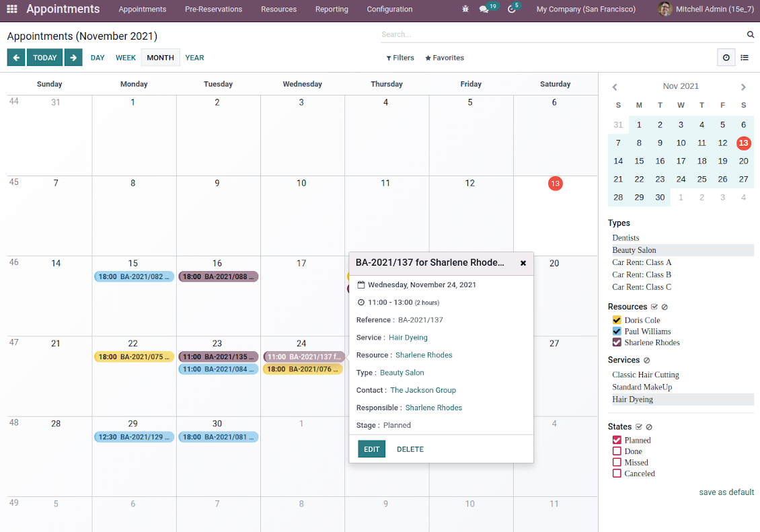The height and width of the screenshot is (532, 760).
Task: Open the activities clock icon
Action: (x=511, y=9)
